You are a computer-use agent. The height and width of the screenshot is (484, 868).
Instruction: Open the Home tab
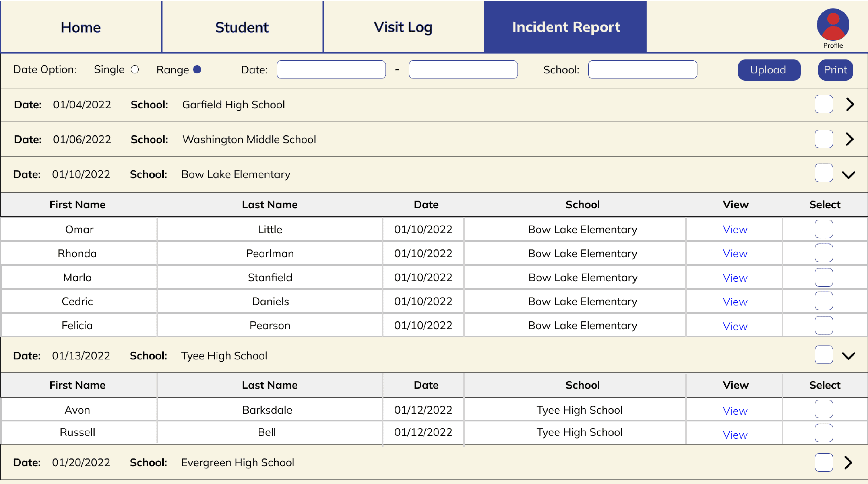(x=81, y=27)
